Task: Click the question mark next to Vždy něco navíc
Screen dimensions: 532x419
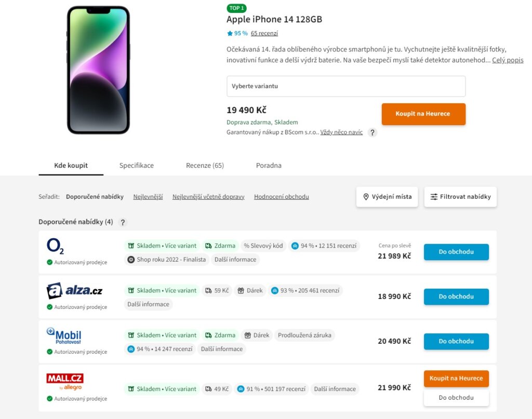Action: pyautogui.click(x=372, y=132)
